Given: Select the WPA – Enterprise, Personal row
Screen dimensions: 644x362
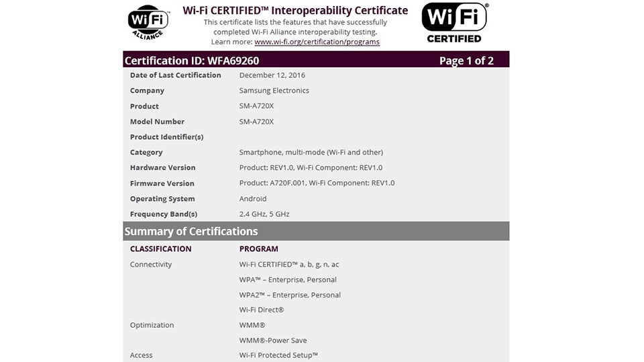Looking at the screenshot, I should point(288,279).
